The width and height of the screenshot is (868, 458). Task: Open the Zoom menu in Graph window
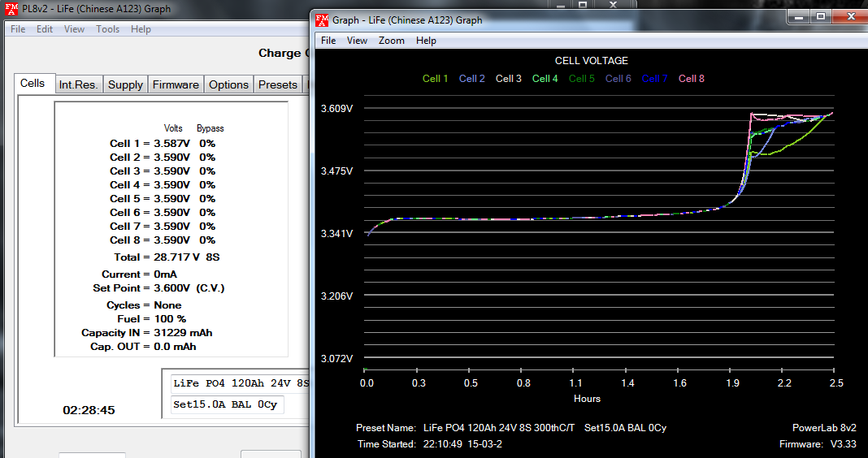coord(391,41)
